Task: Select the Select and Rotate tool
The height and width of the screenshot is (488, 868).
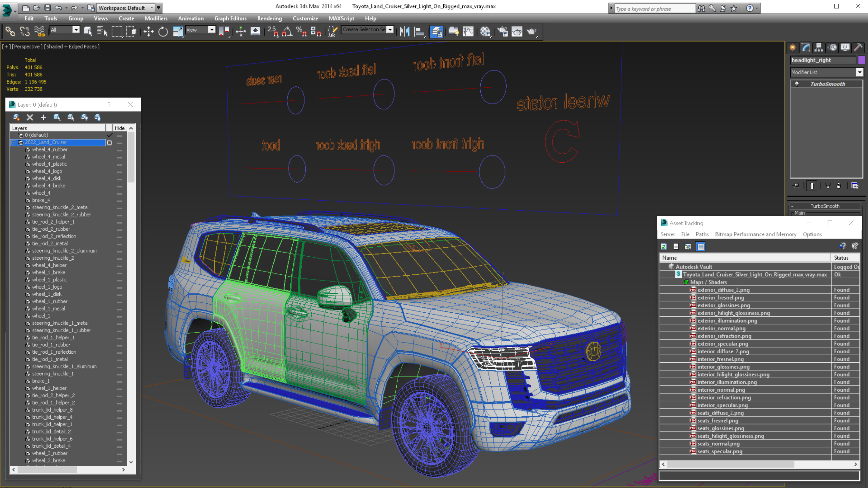Action: (x=163, y=32)
